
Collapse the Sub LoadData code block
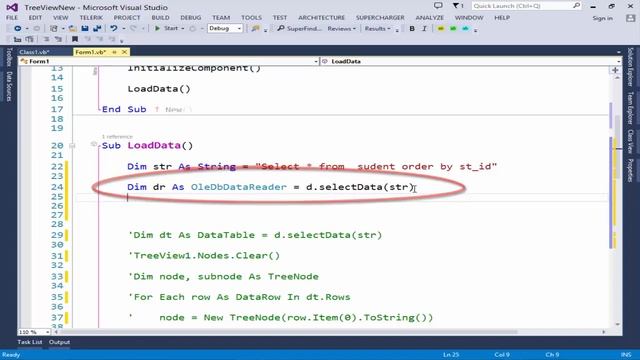tap(72, 145)
